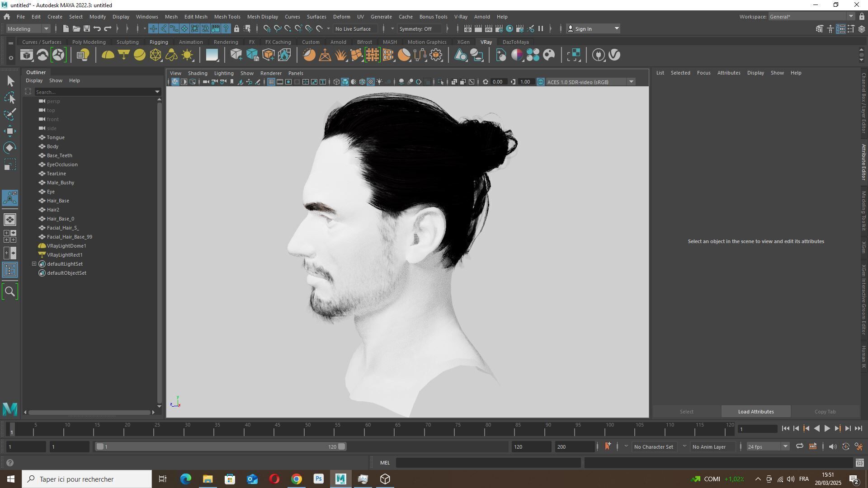The height and width of the screenshot is (488, 868).
Task: Create a V-Ray sphere light from shelf
Action: [140, 55]
